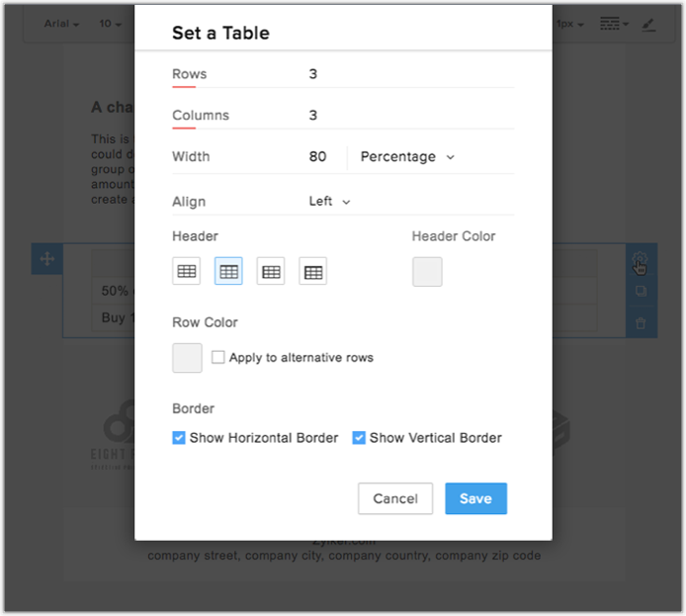Open the Align dropdown set to Left
The height and width of the screenshot is (616, 686).
coord(329,201)
